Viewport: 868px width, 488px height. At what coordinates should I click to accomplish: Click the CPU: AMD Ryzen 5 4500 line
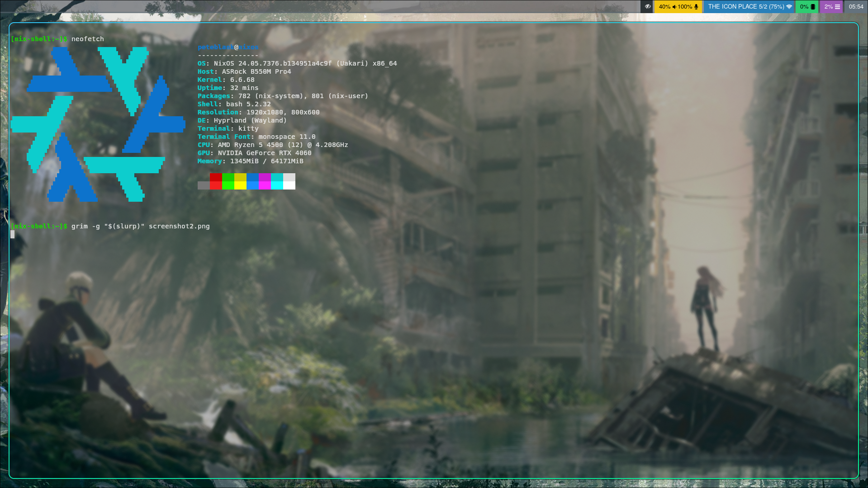tap(273, 145)
